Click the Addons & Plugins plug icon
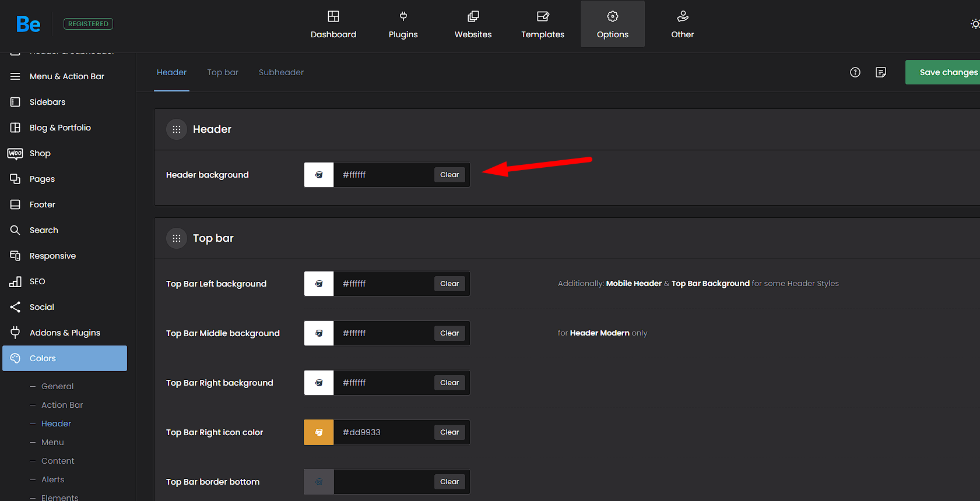980x501 pixels. click(x=15, y=333)
